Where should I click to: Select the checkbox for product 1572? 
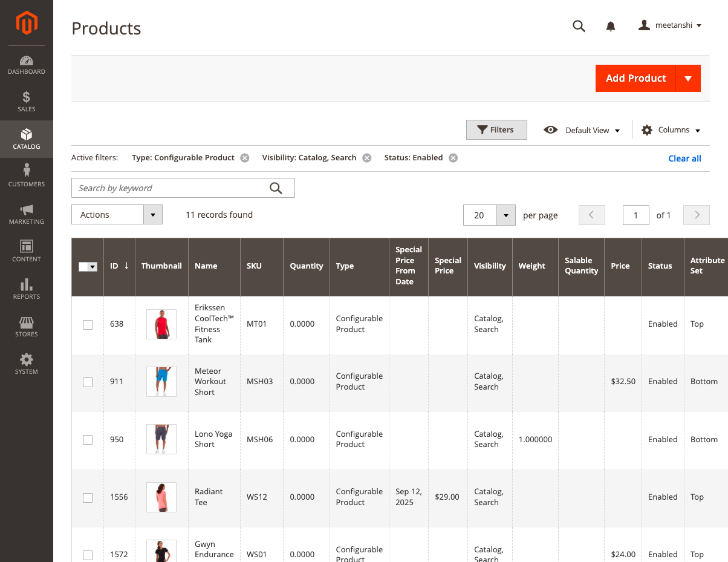click(x=88, y=555)
